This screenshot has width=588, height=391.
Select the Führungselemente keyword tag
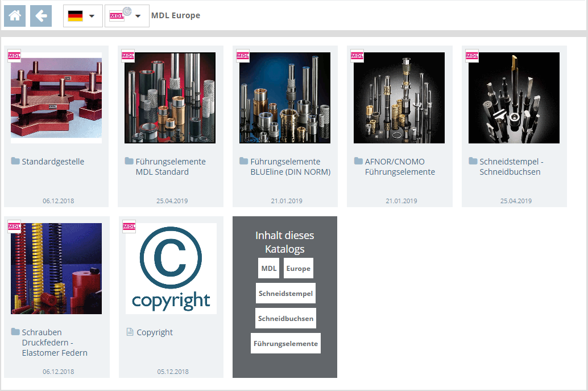pos(285,344)
